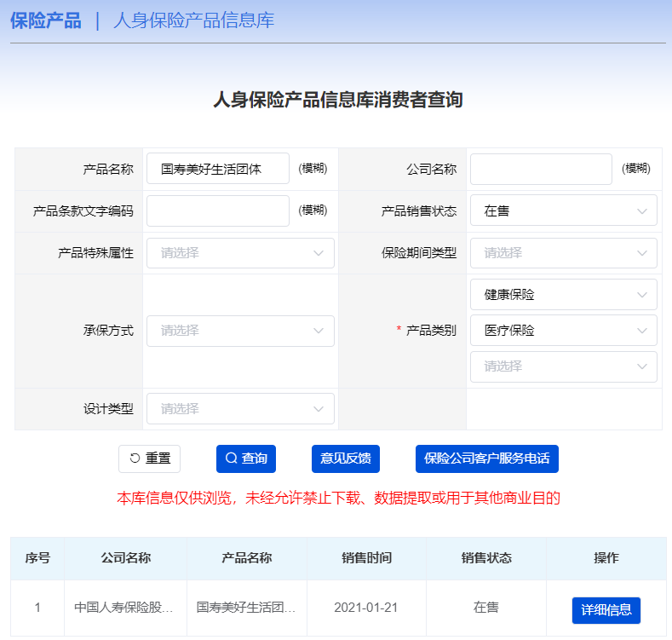Click the 保险产品 header link
The height and width of the screenshot is (640, 672).
(46, 20)
